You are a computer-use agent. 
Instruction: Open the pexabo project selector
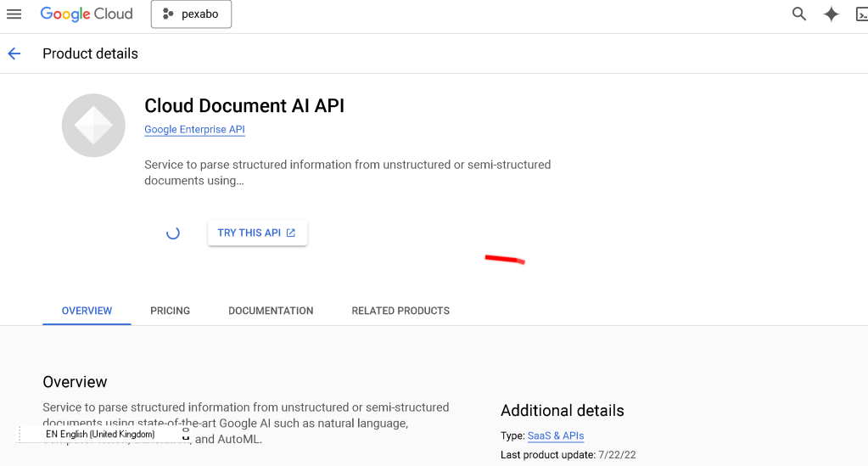191,14
